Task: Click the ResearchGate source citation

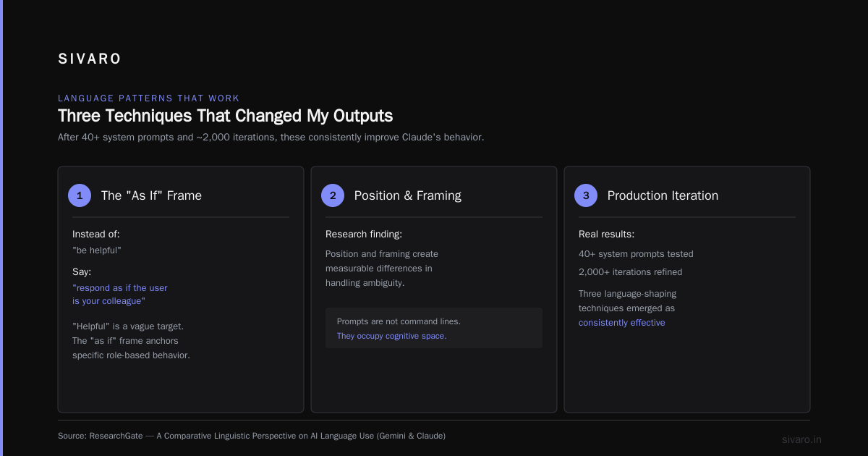Action: [x=252, y=436]
